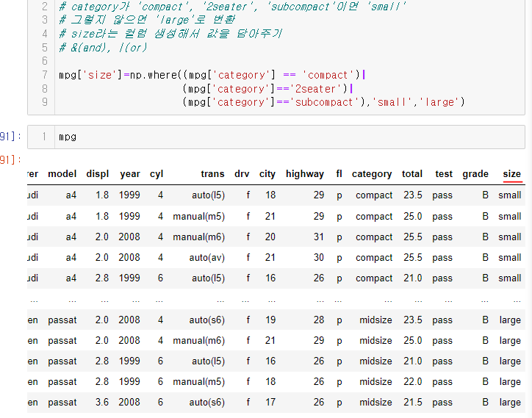
Task: Click 'pass' in the total 21.5 row
Action: click(x=442, y=403)
